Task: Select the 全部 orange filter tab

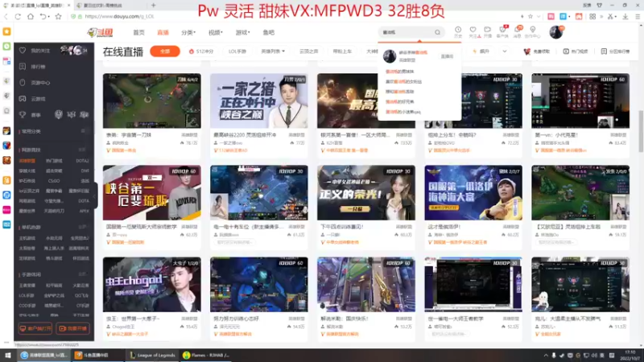Action: coord(165,51)
